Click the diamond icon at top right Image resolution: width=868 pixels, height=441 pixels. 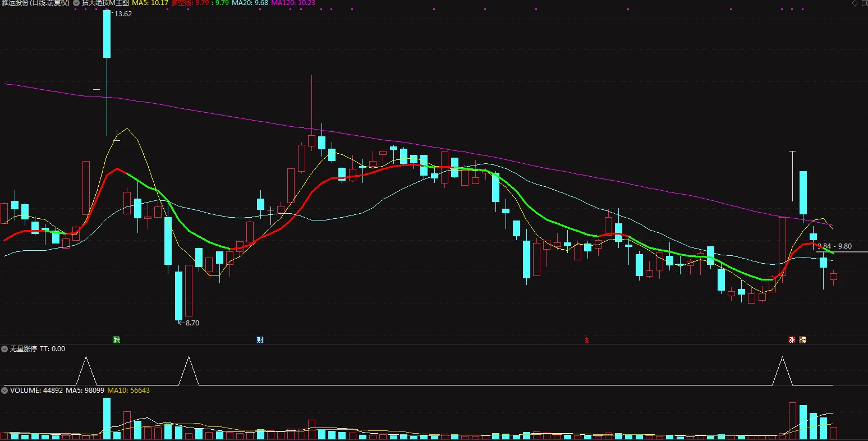[855, 3]
